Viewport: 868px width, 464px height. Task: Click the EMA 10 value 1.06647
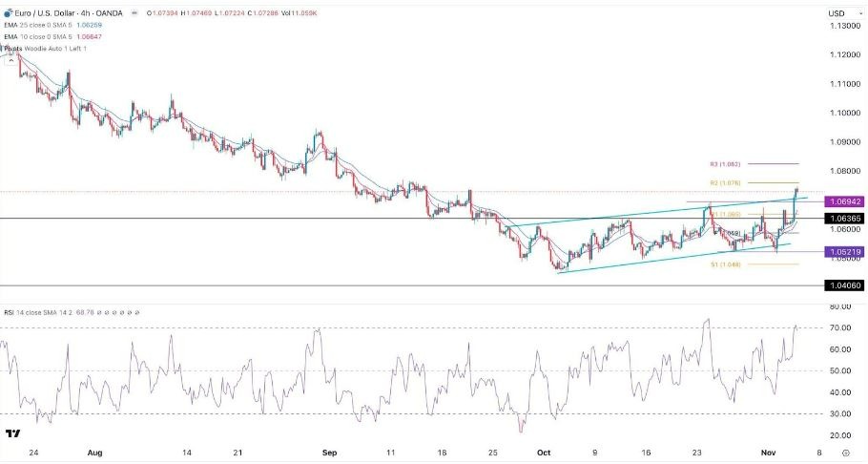pos(89,36)
